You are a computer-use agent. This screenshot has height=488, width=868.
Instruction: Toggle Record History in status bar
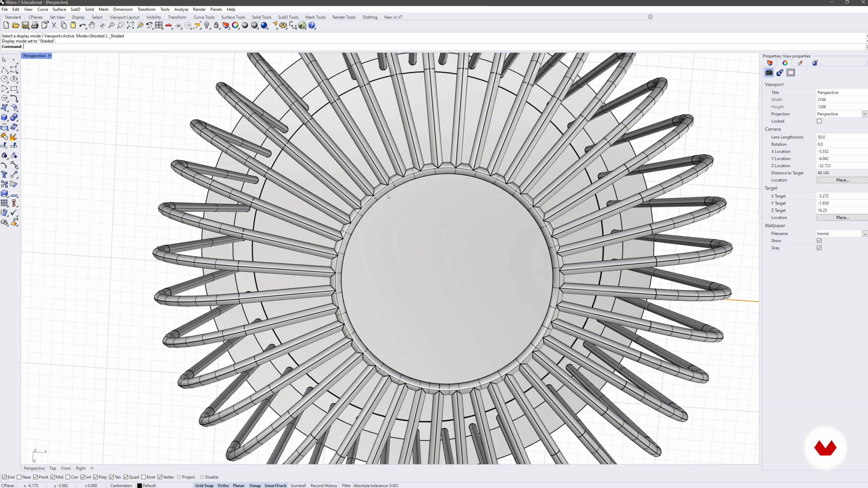coord(323,486)
